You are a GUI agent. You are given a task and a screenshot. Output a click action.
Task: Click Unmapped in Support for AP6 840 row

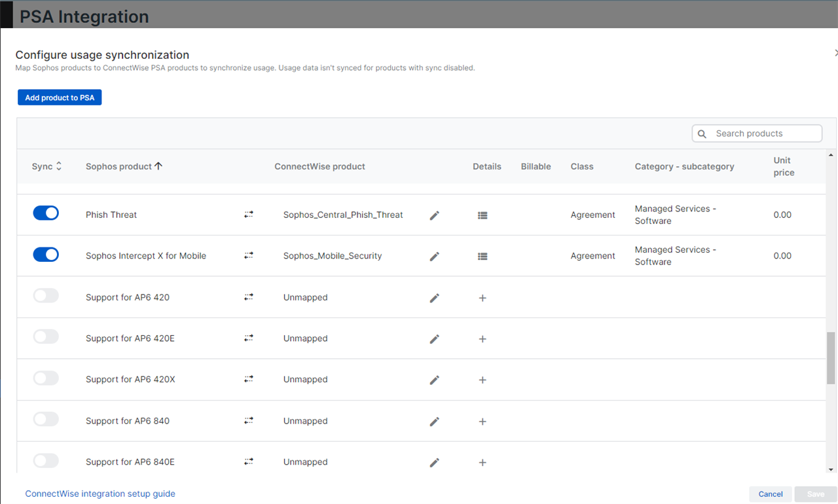[306, 421]
